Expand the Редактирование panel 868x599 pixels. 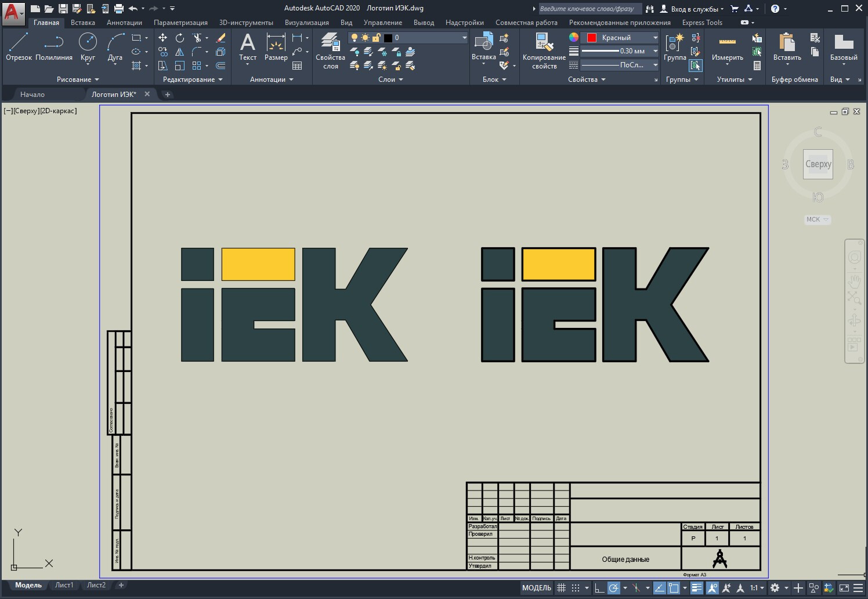pyautogui.click(x=193, y=80)
